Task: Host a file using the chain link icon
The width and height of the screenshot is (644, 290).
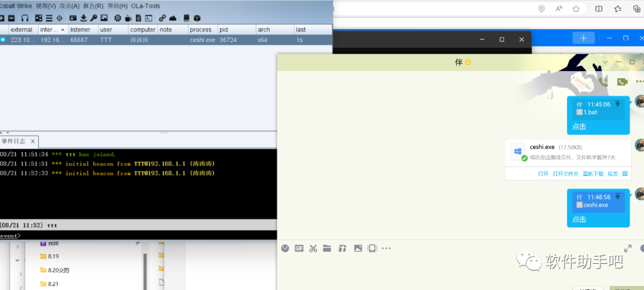Action: coord(162,18)
